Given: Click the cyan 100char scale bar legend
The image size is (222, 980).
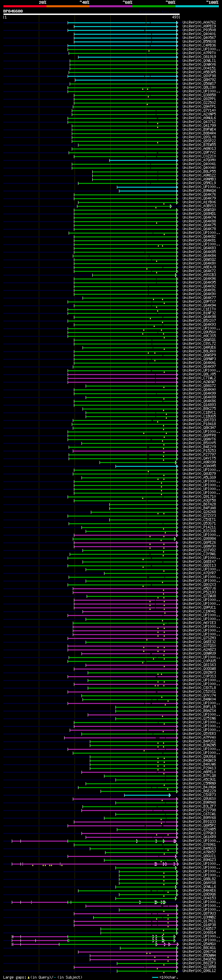Looking at the screenshot, I should 155,977.
